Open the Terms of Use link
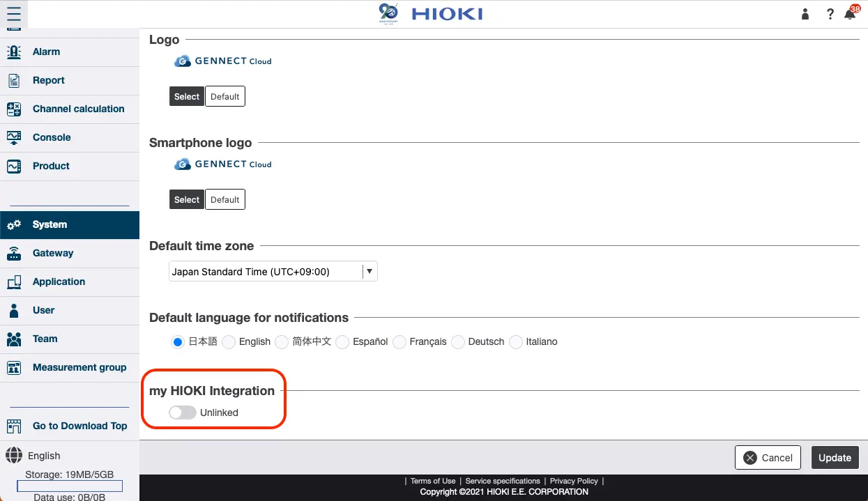868x501 pixels. 433,481
